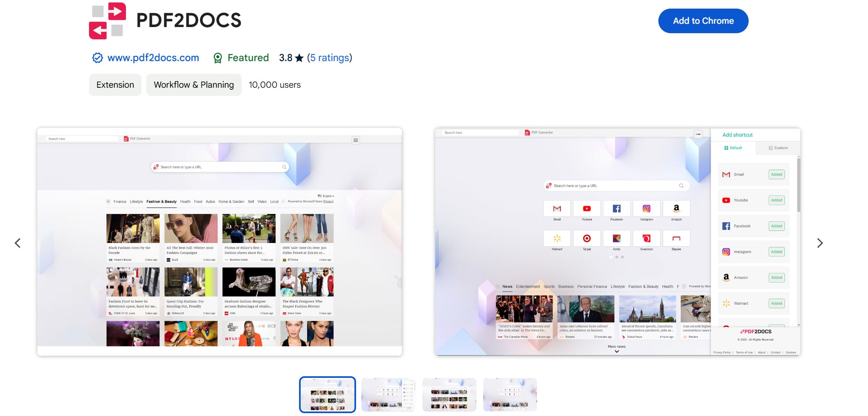Select the Extension chip
868x416 pixels.
click(115, 85)
